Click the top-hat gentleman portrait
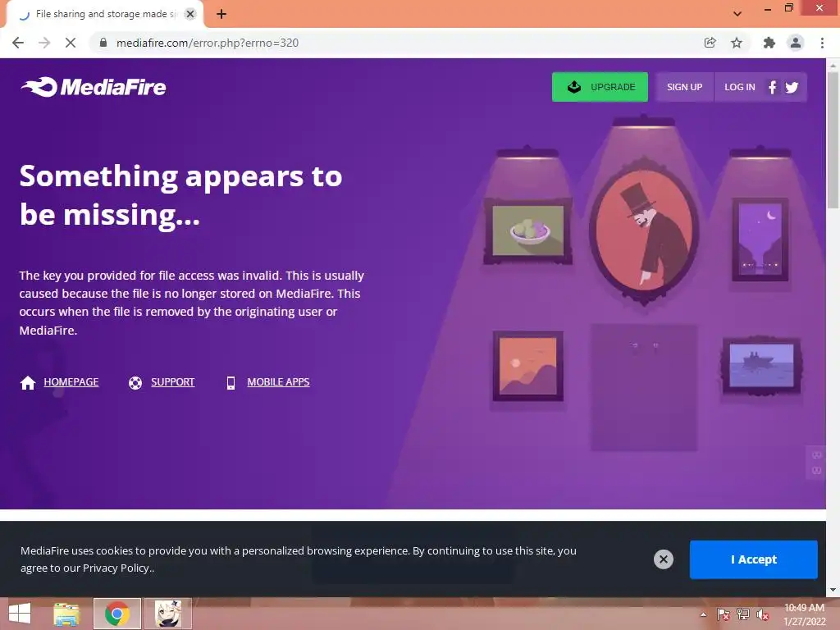 click(643, 231)
